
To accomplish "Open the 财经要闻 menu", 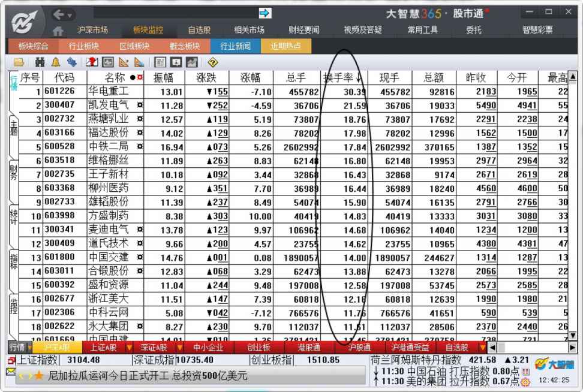I will coord(304,30).
